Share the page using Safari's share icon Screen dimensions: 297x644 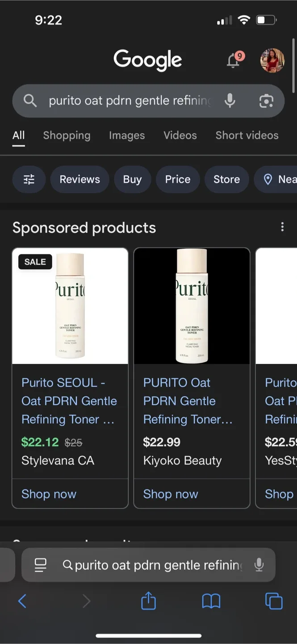(148, 601)
